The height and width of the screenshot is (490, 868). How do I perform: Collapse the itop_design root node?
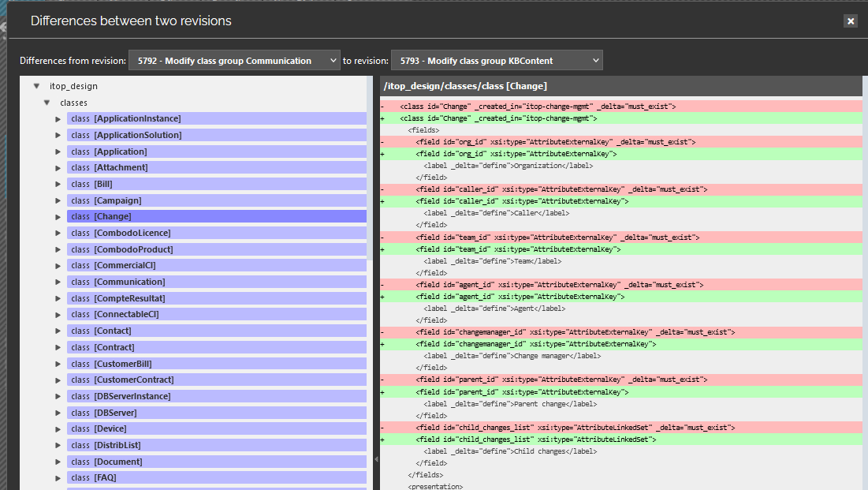pos(36,86)
